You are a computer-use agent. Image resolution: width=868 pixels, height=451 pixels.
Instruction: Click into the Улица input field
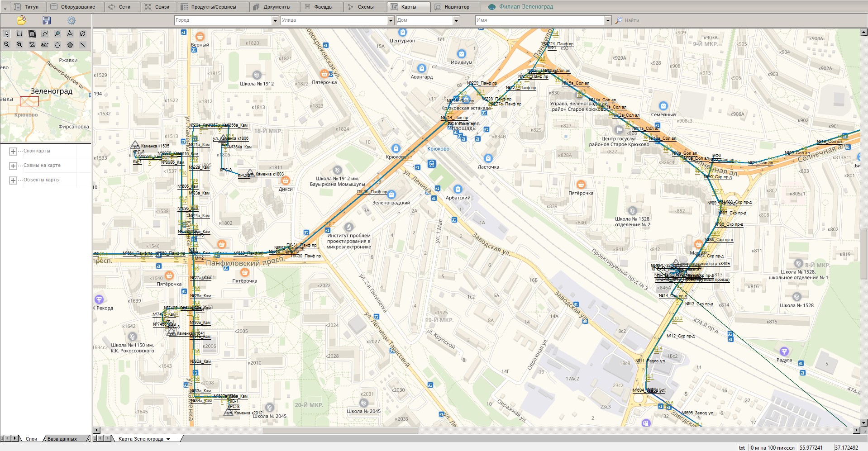(334, 20)
